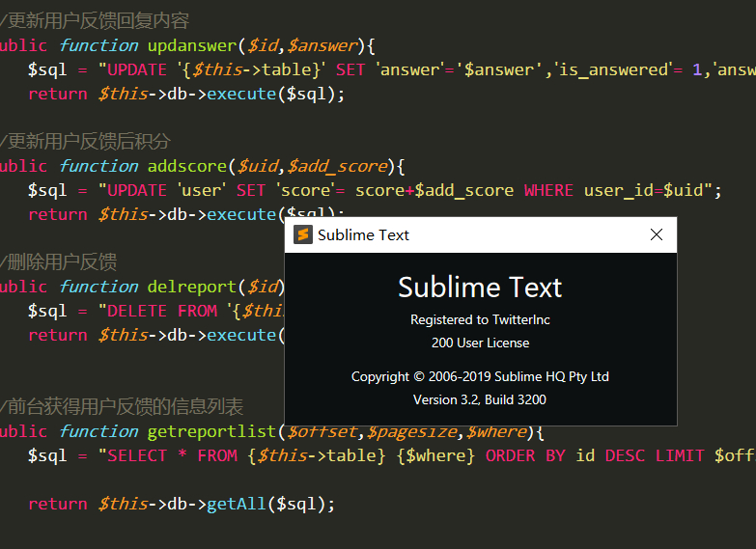Click the large 'Sublime Text' heading
Image resolution: width=756 pixels, height=549 pixels.
[480, 288]
